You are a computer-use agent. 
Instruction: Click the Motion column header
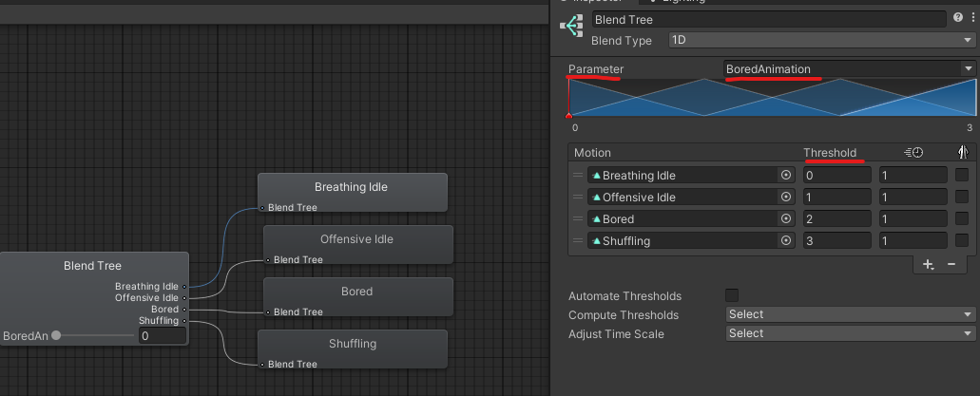tap(592, 152)
